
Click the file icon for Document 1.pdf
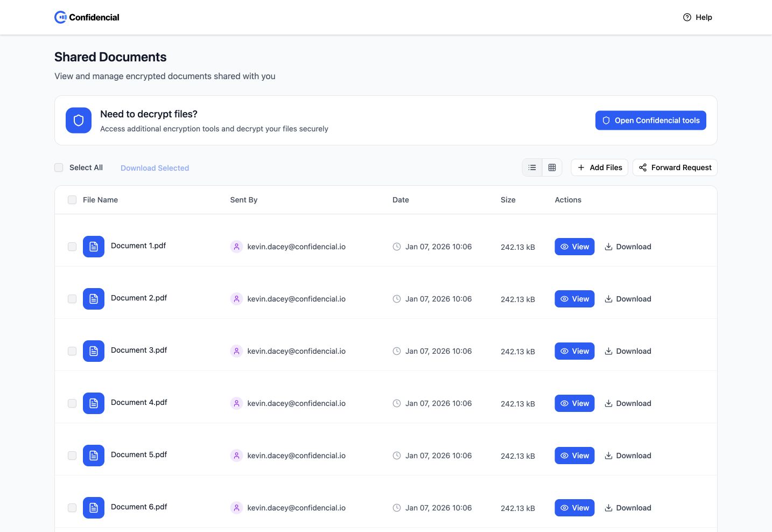(94, 247)
